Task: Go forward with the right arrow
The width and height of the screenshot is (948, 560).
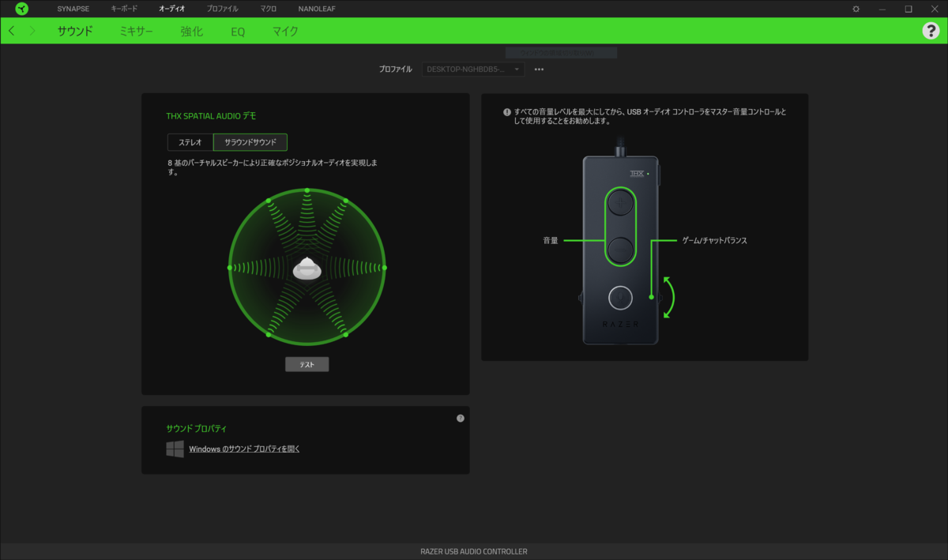Action: coord(32,31)
